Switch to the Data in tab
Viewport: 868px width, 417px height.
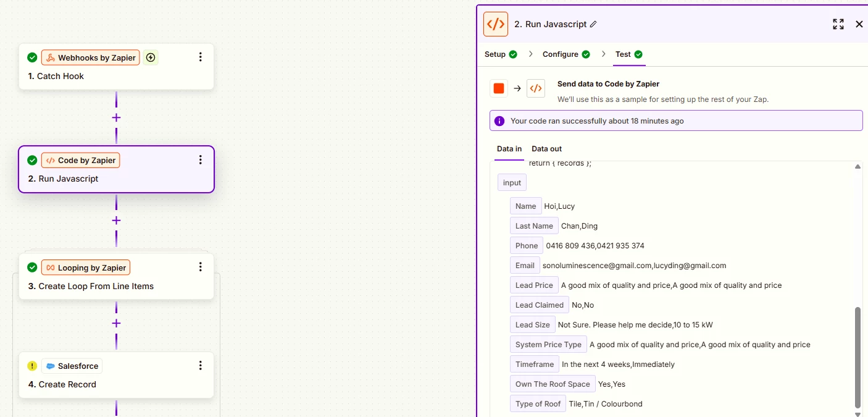point(509,149)
